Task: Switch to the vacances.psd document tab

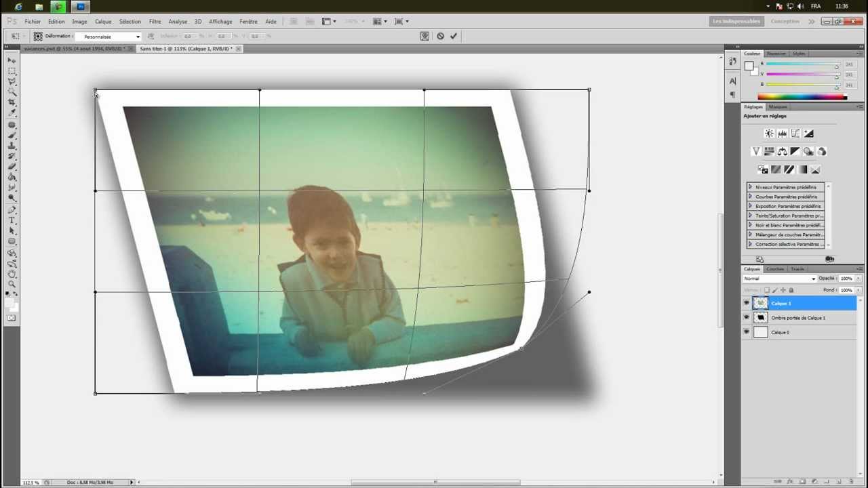Action: (x=73, y=49)
